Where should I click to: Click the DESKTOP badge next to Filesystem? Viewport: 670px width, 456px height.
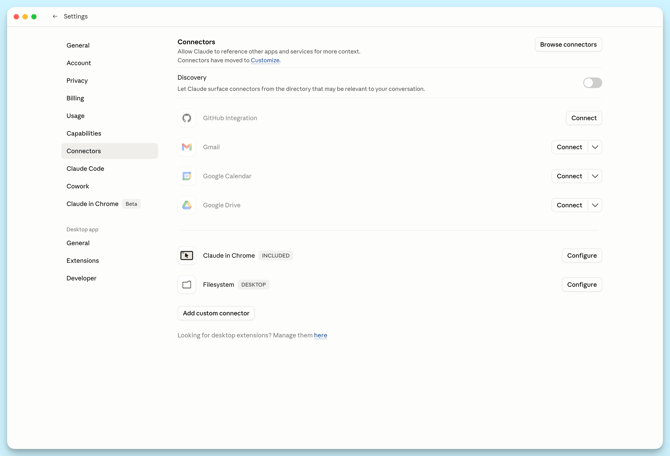(253, 285)
